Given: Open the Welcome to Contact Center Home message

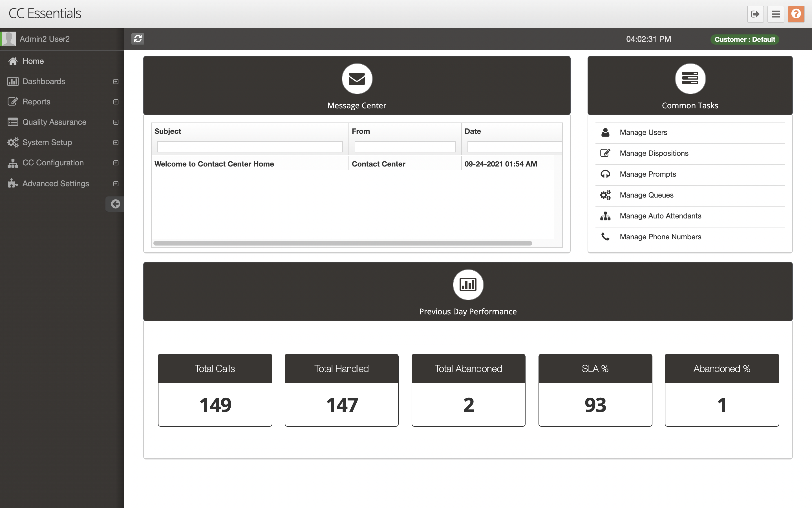Looking at the screenshot, I should click(214, 164).
